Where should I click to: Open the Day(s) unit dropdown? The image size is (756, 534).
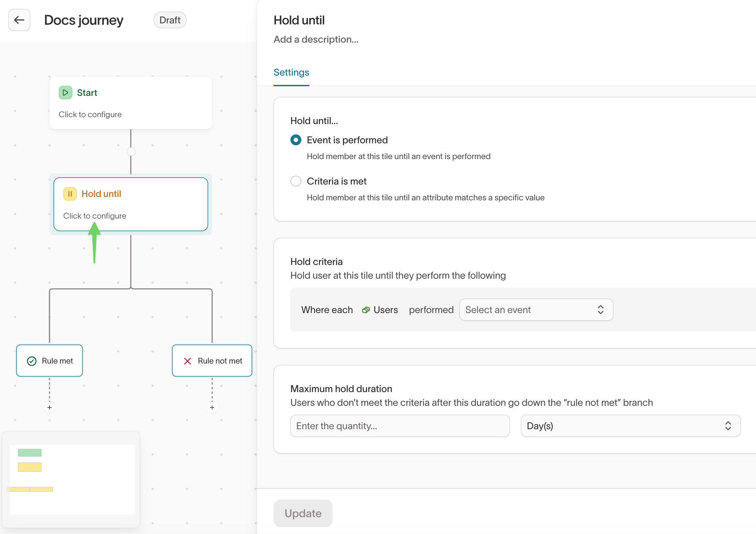click(630, 426)
